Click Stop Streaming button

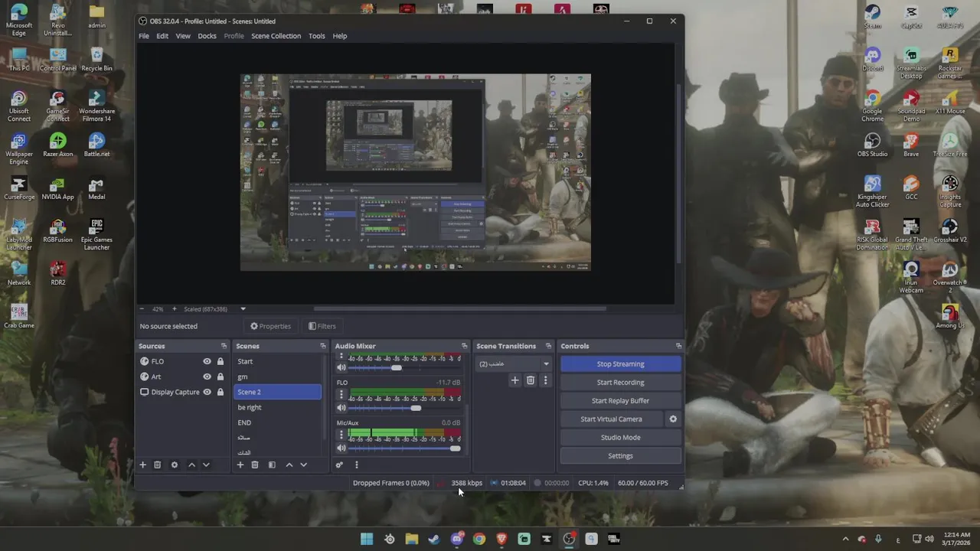[x=620, y=364]
